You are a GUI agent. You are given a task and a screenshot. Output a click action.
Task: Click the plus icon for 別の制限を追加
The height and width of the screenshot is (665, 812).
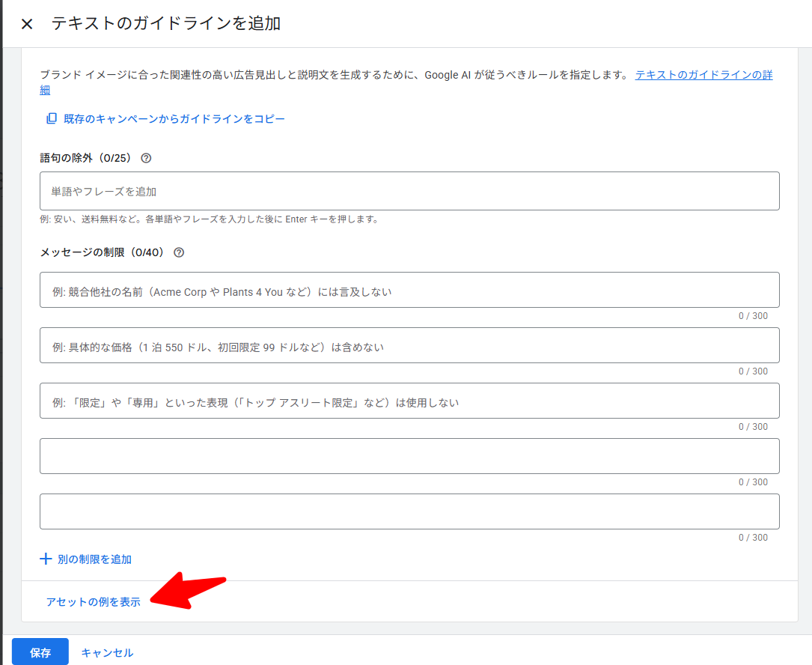pyautogui.click(x=46, y=559)
